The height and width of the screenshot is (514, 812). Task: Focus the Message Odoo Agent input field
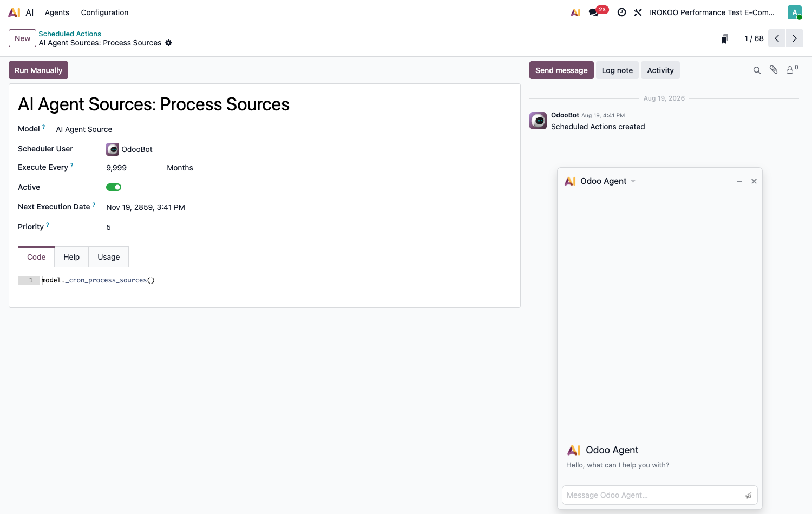click(x=653, y=495)
